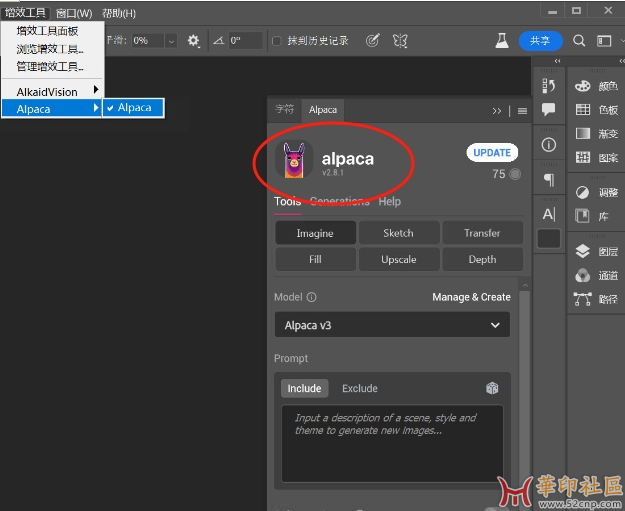Click the blue 共享 share button
The height and width of the screenshot is (511, 625).
[540, 41]
